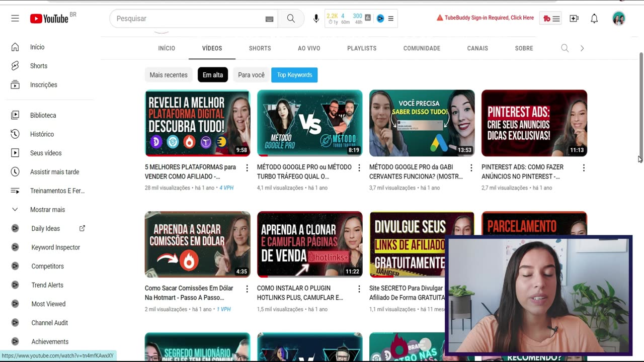Open options menu for Sacar Comissões video
644x362 pixels.
tap(247, 289)
